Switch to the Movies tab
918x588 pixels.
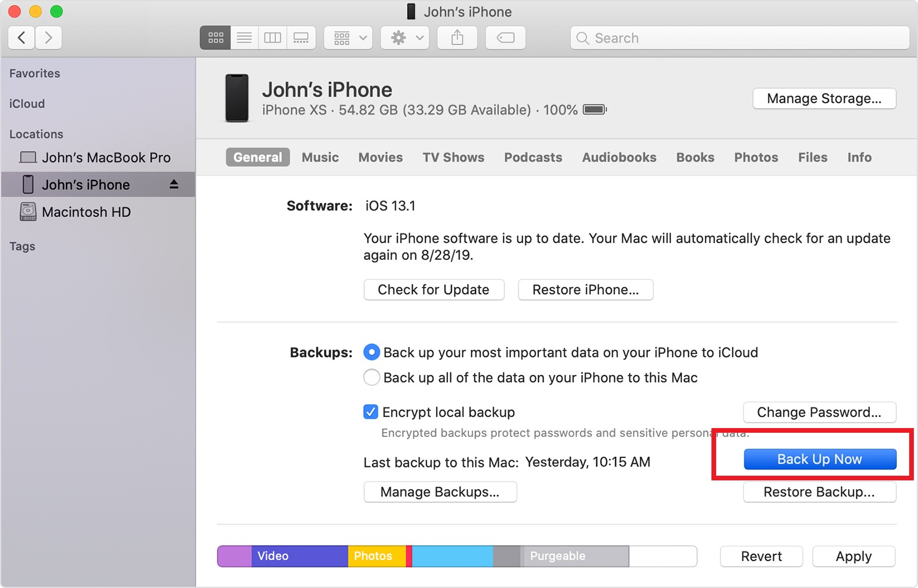[381, 157]
